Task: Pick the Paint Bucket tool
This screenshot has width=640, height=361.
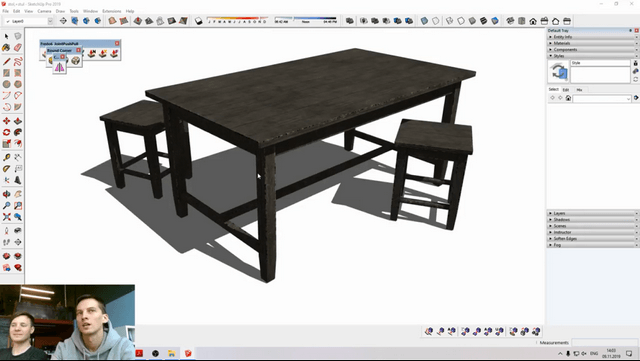Action: tap(7, 48)
